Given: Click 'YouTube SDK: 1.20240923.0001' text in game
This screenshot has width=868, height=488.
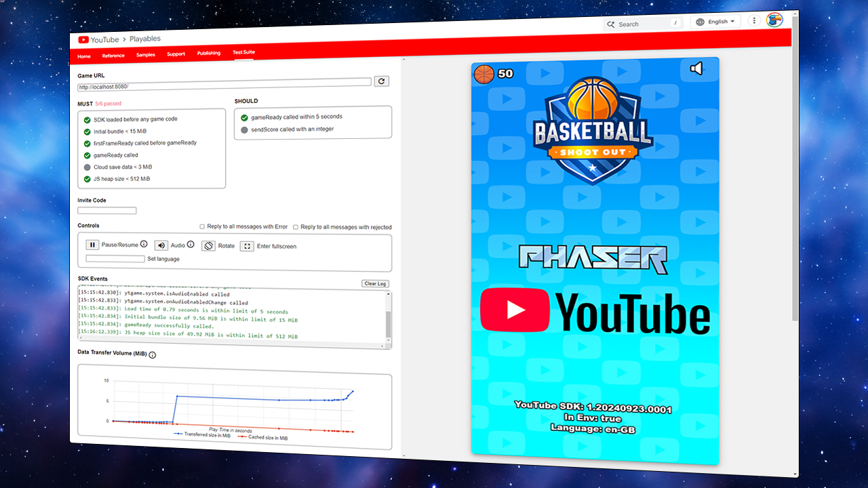Looking at the screenshot, I should click(x=593, y=409).
